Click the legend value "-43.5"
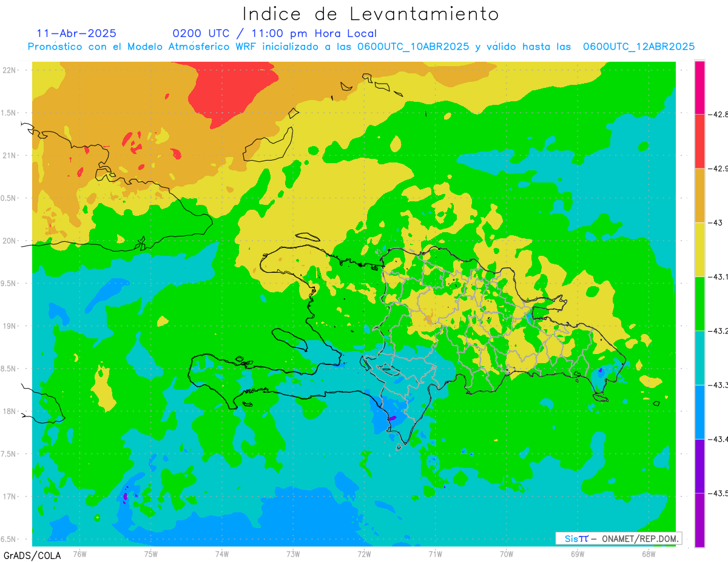Image resolution: width=728 pixels, height=562 pixels. 719,493
